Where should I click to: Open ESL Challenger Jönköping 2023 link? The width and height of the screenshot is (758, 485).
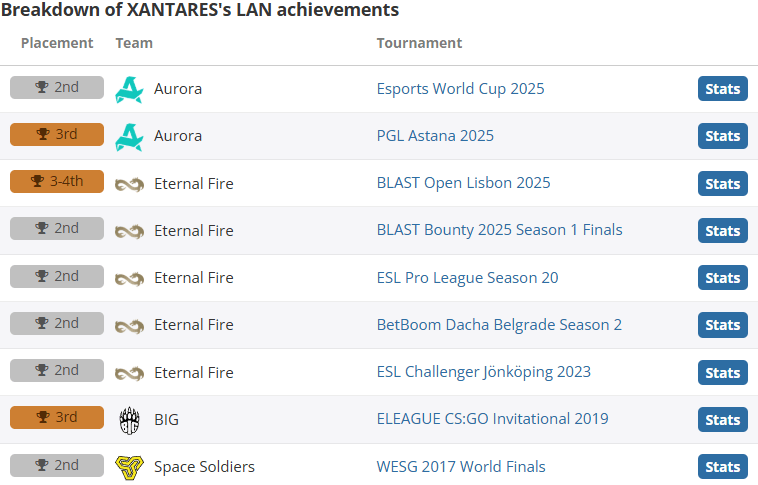(x=483, y=372)
